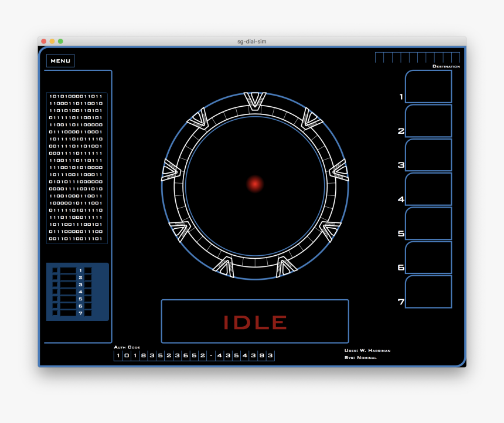Click binary row '01111101100101'
The height and width of the screenshot is (423, 504).
point(76,117)
